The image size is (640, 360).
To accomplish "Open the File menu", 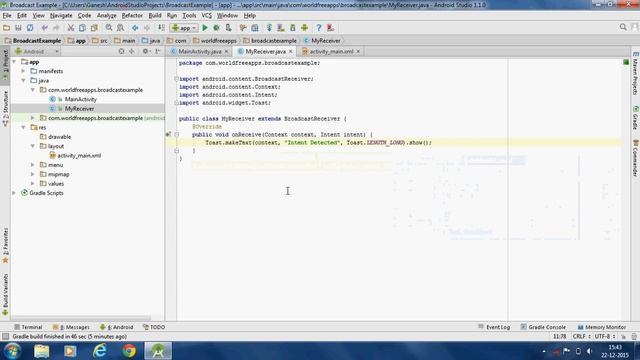I will click(x=7, y=16).
